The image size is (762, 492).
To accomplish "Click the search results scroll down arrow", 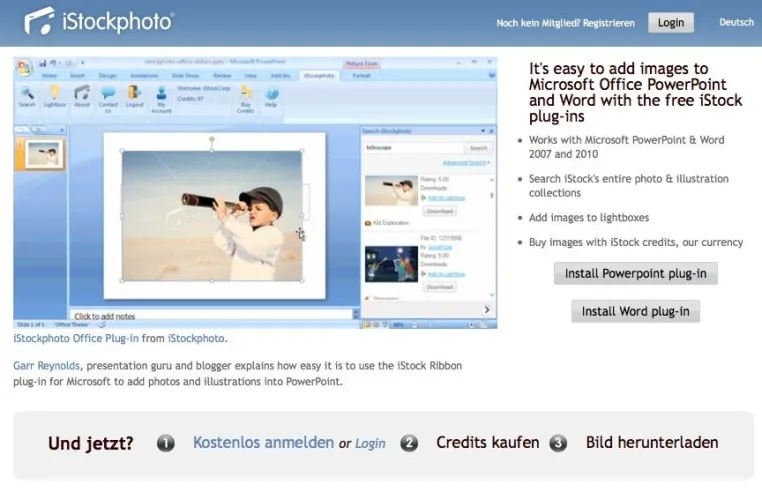I will pos(492,295).
